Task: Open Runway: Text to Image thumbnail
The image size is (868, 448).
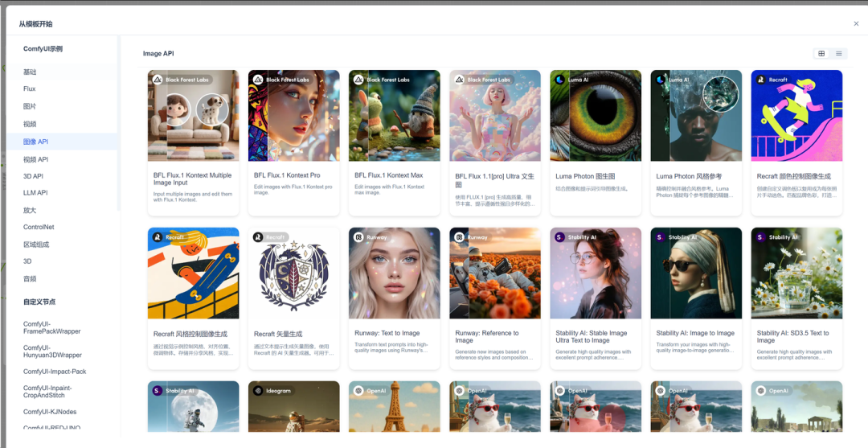Action: click(x=394, y=273)
